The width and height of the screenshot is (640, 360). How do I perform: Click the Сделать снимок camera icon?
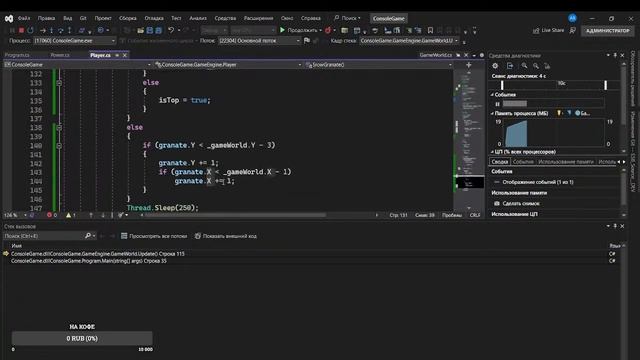click(x=497, y=203)
